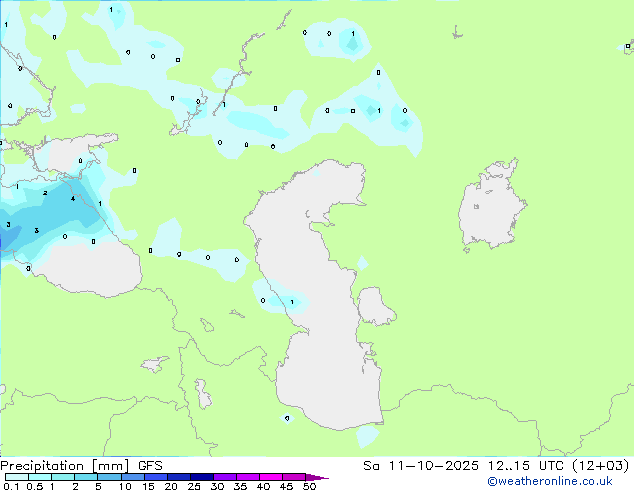This screenshot has width=634, height=490.
Task: Click the 'Precipitation [mm]' title text
Action: 65,466
